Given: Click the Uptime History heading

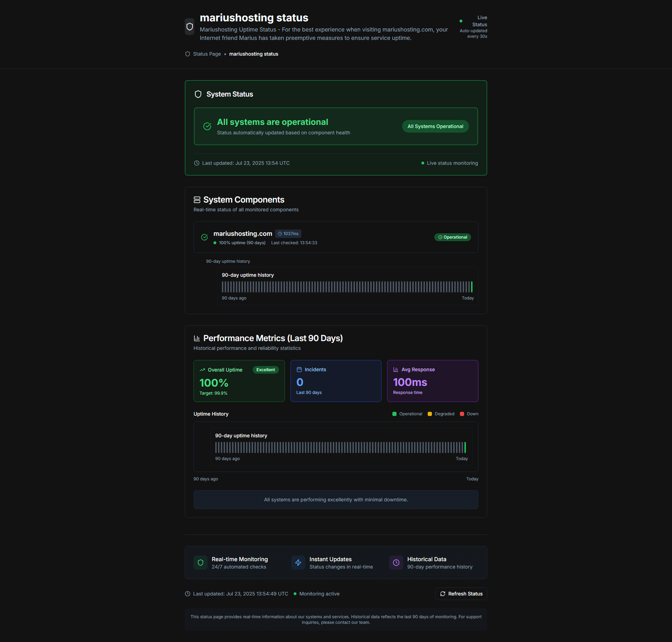Looking at the screenshot, I should tap(211, 414).
